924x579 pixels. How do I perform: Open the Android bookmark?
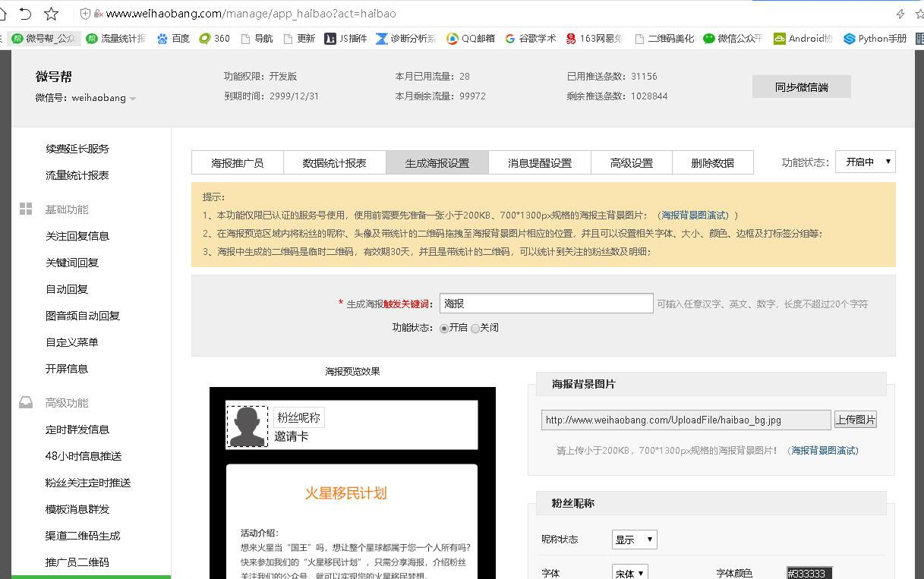coord(803,38)
